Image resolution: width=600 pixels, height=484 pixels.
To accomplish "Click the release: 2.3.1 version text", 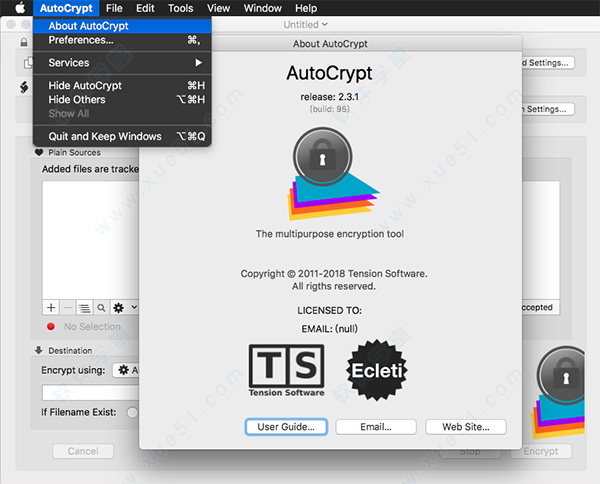I will tap(329, 97).
